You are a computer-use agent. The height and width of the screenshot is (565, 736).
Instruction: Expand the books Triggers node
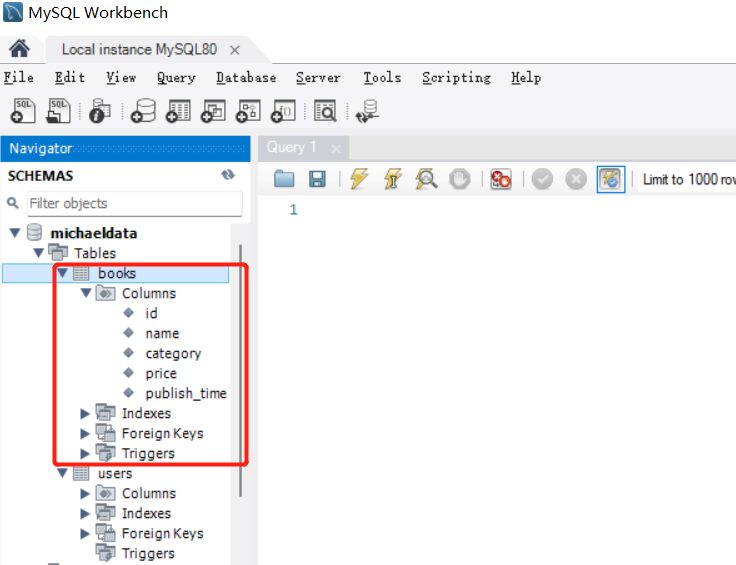[x=85, y=453]
